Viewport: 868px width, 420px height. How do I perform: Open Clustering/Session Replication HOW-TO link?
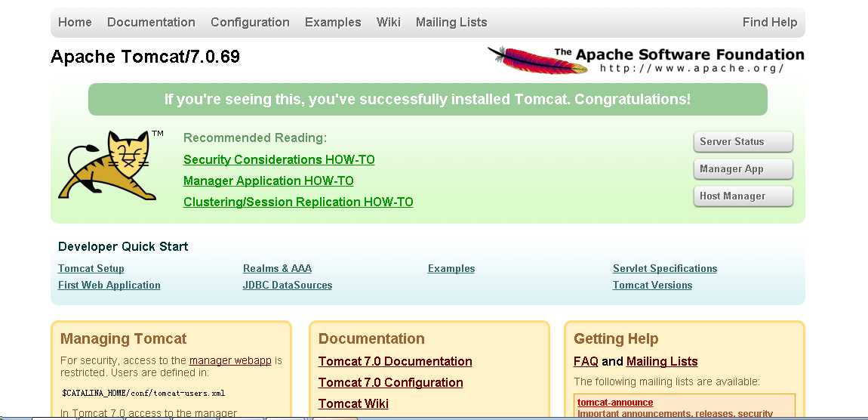(x=298, y=202)
